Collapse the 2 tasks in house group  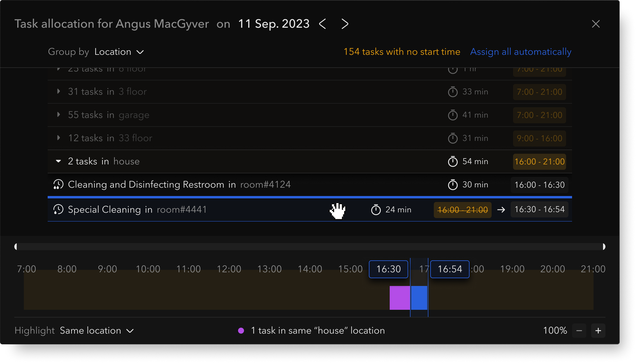pos(58,161)
